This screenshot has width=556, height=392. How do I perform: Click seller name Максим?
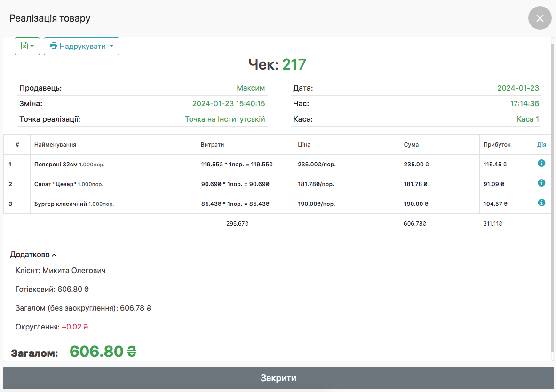[251, 88]
